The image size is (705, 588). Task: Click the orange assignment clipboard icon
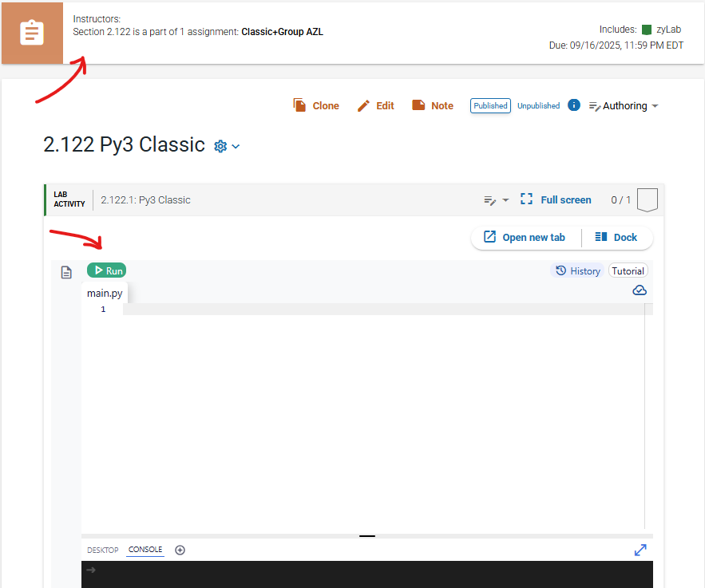[x=32, y=33]
